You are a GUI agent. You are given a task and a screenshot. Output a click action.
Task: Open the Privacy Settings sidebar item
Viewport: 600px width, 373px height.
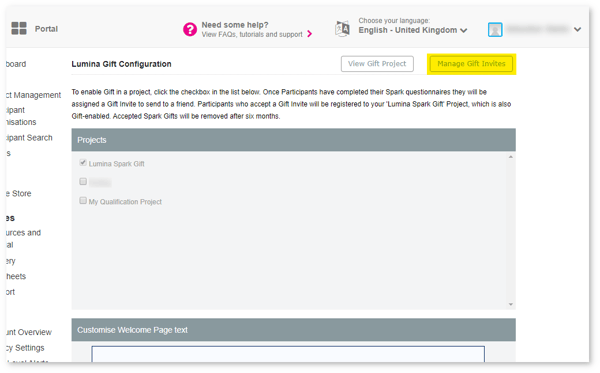[25, 348]
